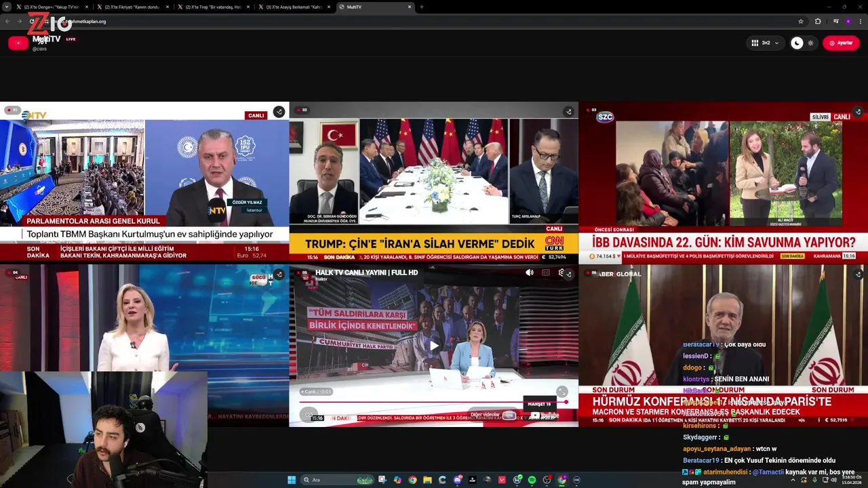Open Spotify from the taskbar

532,480
